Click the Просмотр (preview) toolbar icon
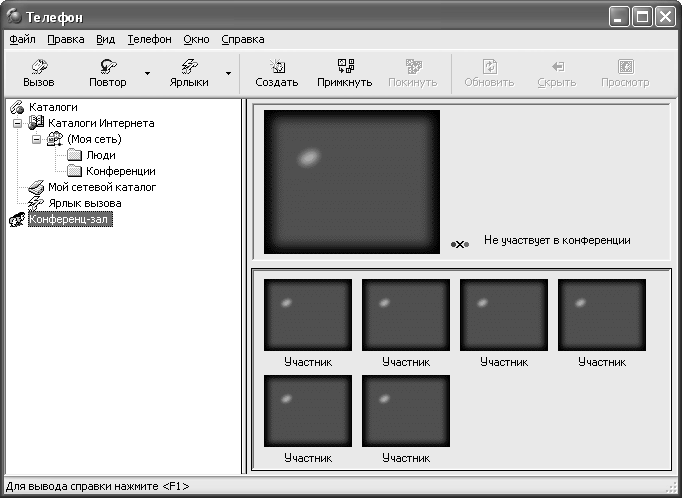 point(626,67)
